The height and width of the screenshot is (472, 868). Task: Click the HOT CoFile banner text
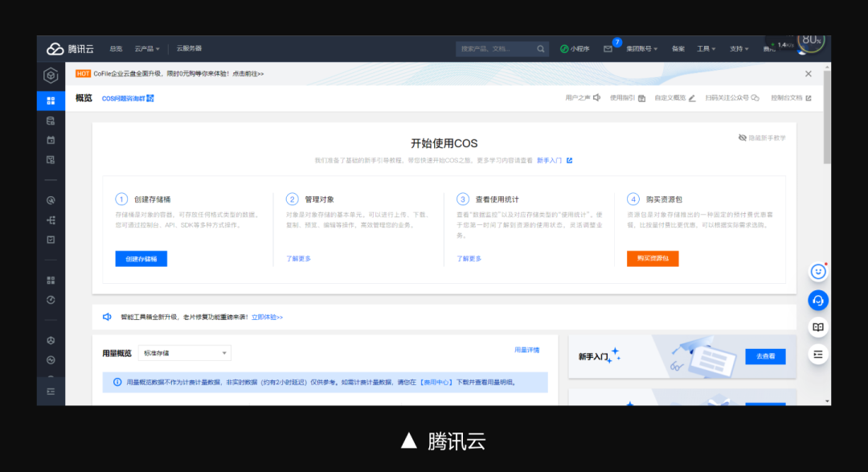pos(178,74)
